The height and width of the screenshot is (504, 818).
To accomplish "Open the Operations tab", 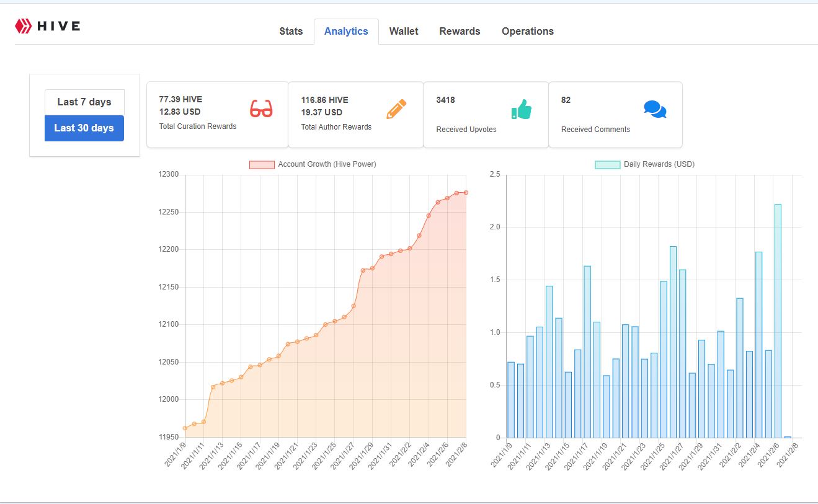I will coord(528,31).
